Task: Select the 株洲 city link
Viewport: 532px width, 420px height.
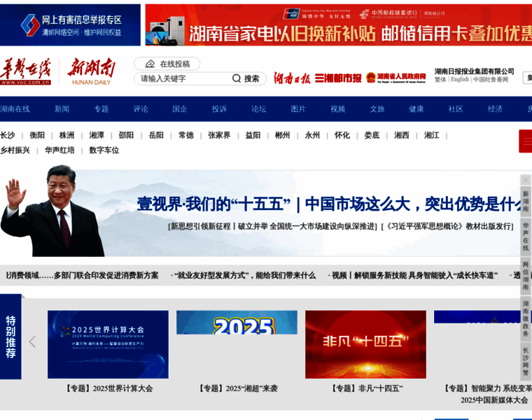Action: [x=66, y=135]
